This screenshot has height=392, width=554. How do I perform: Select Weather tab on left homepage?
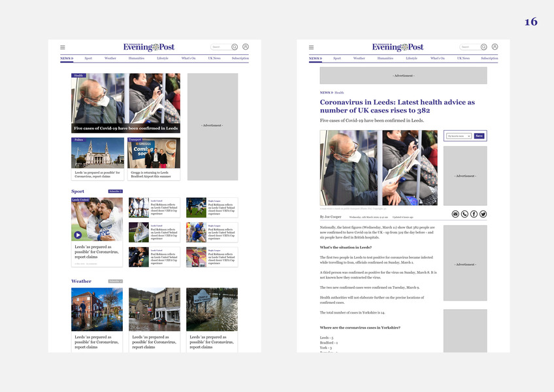[x=110, y=58]
